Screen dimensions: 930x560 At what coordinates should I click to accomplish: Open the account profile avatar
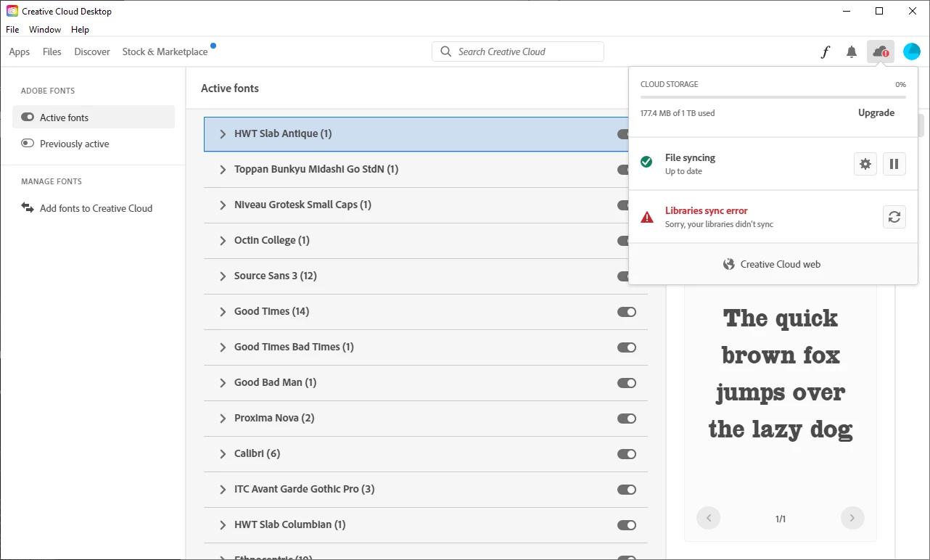(912, 52)
